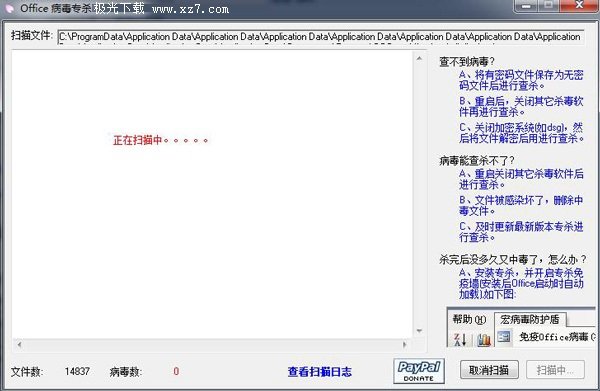Click tip A 安装专杀，并开启专杀免疫墙
This screenshot has width=600, height=391.
pos(521,283)
